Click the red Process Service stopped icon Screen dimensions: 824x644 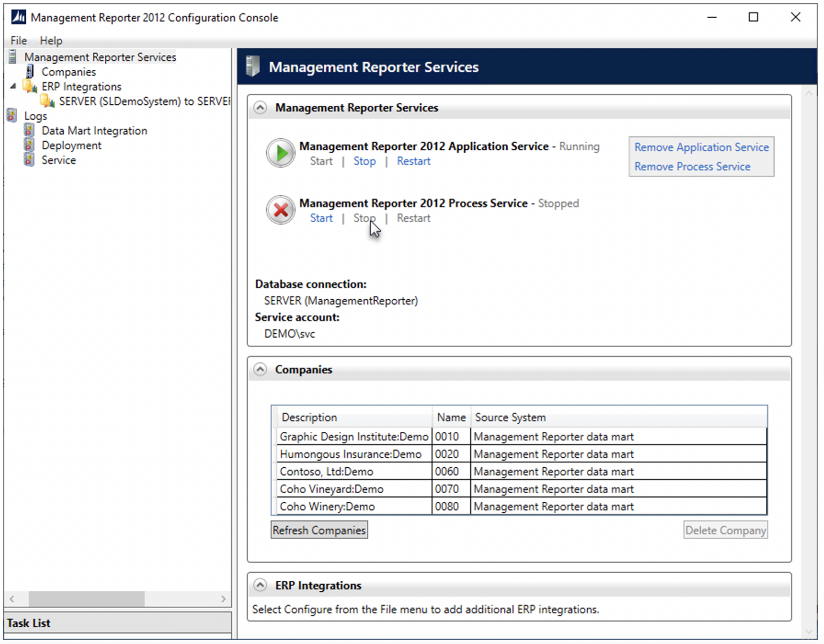[280, 210]
